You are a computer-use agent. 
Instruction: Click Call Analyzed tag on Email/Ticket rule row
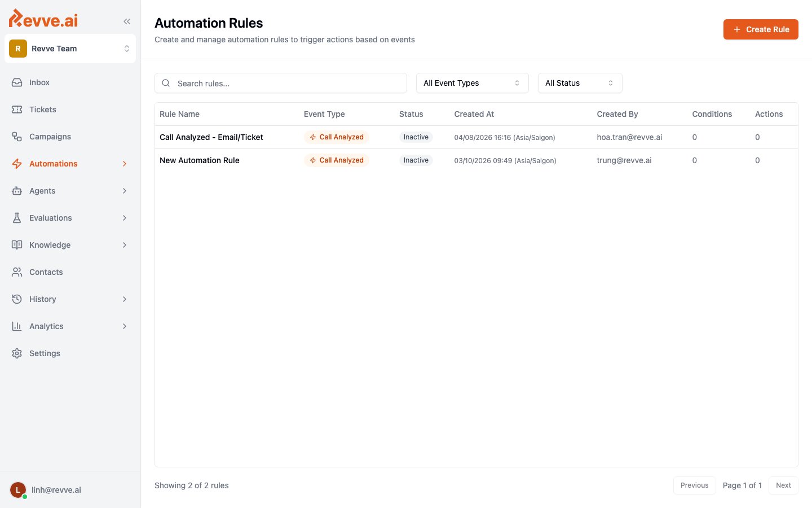click(337, 137)
